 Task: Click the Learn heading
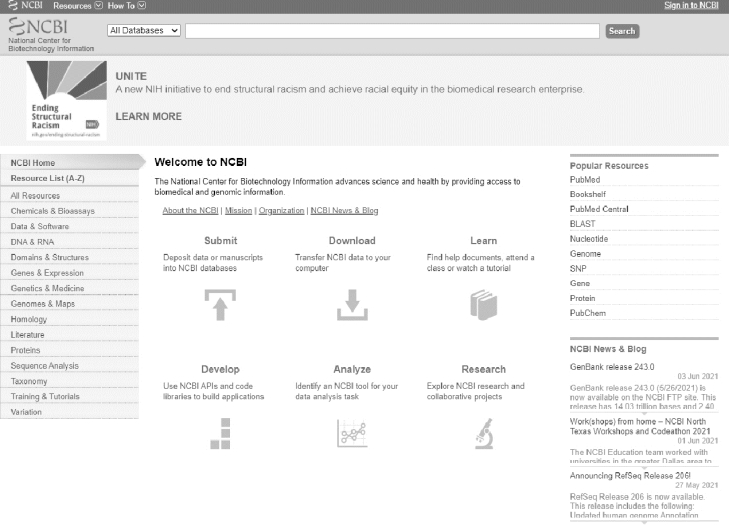tap(484, 241)
